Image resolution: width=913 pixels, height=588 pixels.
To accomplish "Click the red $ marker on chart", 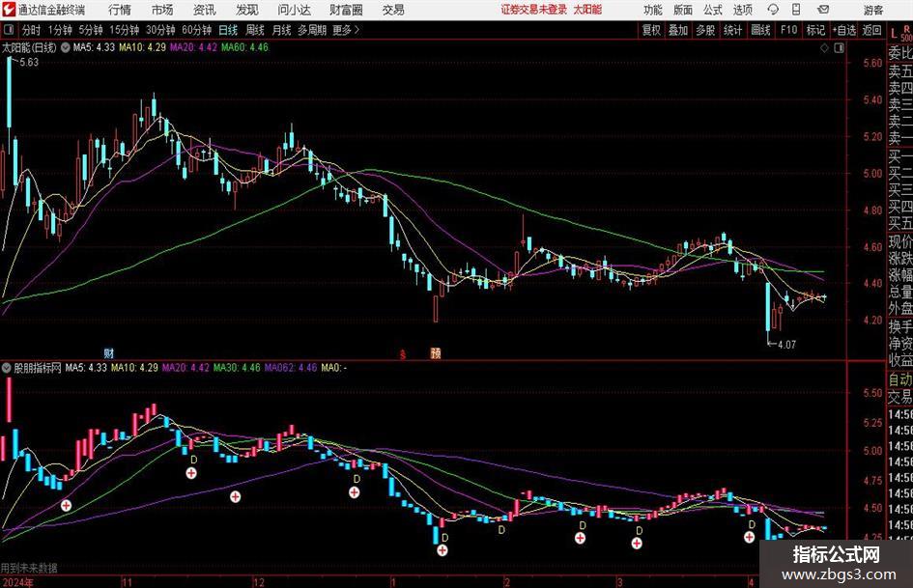I will point(403,354).
